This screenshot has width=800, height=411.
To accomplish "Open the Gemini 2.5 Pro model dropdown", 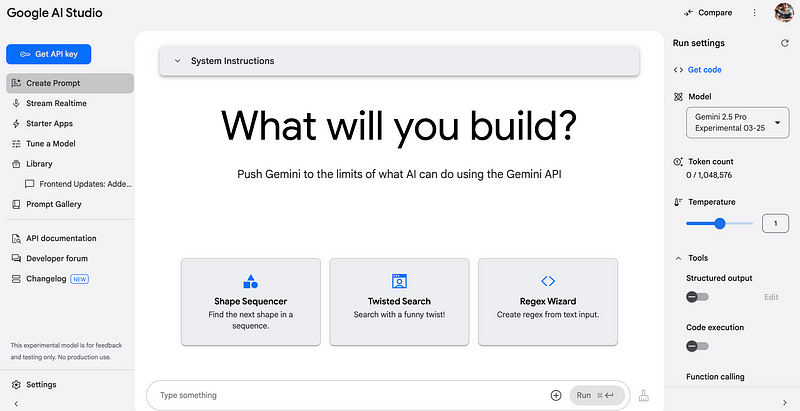I will pyautogui.click(x=737, y=122).
